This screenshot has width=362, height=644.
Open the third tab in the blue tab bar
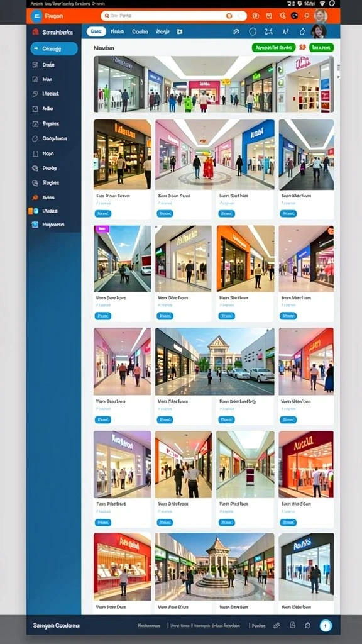(x=140, y=31)
